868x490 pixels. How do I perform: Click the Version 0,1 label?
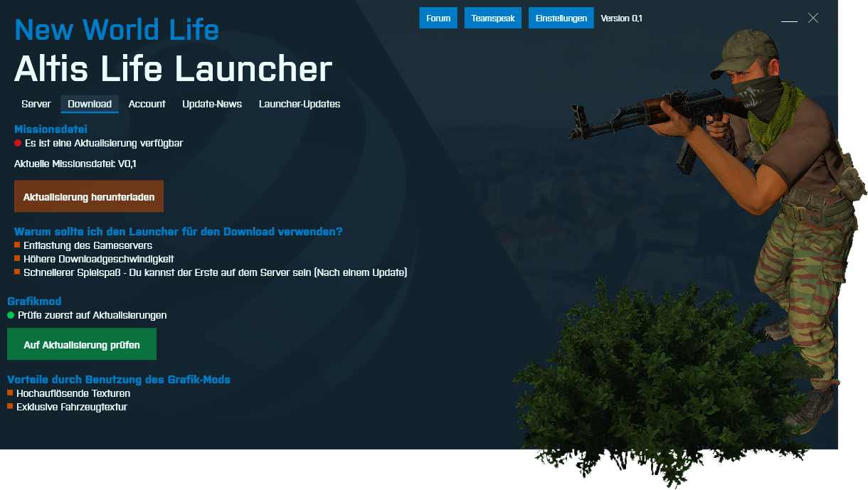coord(621,18)
